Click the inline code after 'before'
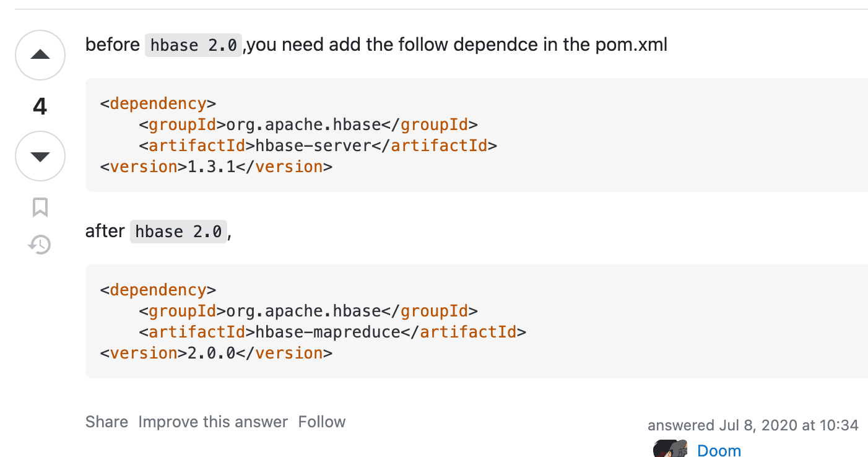The image size is (868, 457). point(193,45)
